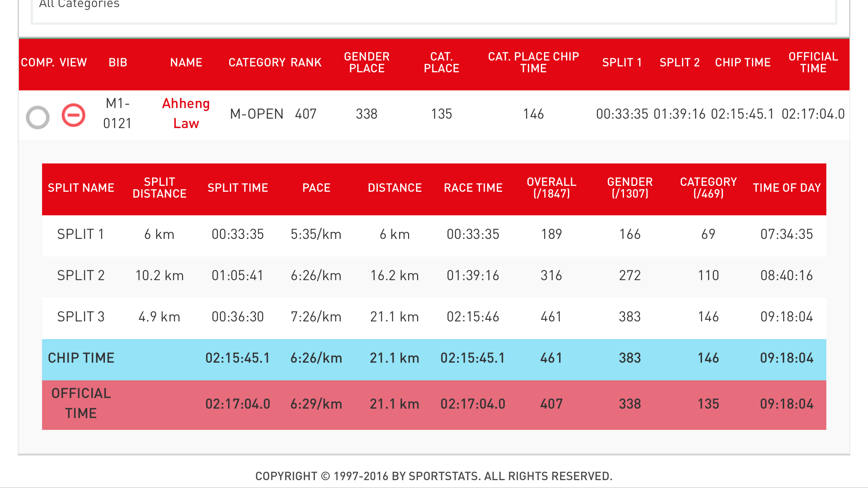Sort by NAME column header

pyautogui.click(x=186, y=62)
